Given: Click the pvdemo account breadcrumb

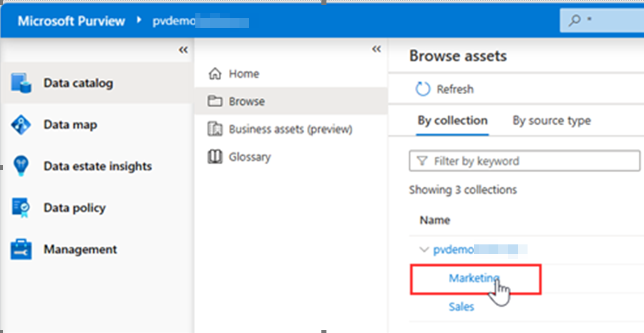Looking at the screenshot, I should pyautogui.click(x=200, y=21).
